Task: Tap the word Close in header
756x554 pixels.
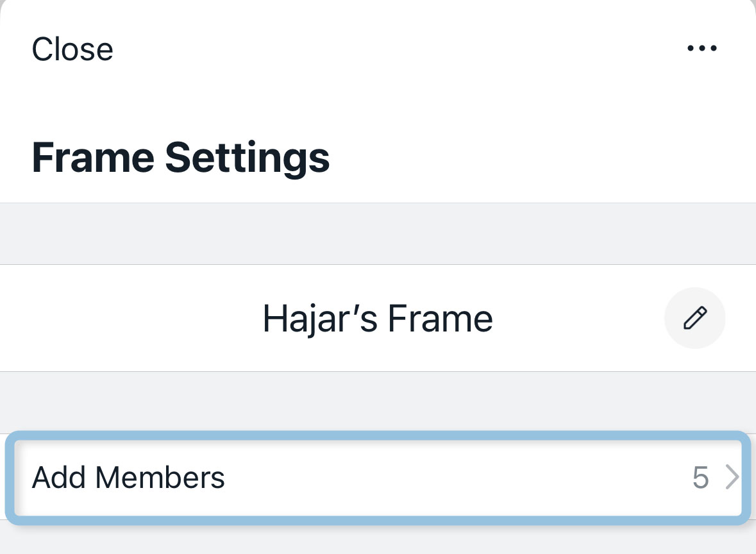Action: 72,49
